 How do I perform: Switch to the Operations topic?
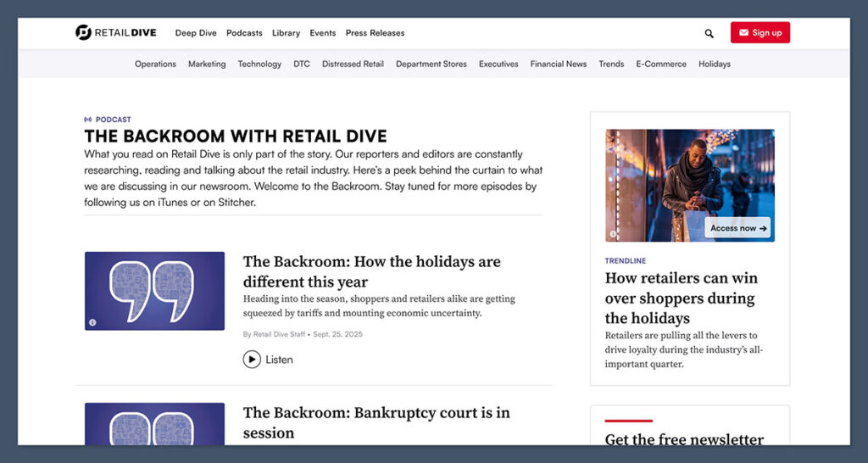(x=155, y=64)
